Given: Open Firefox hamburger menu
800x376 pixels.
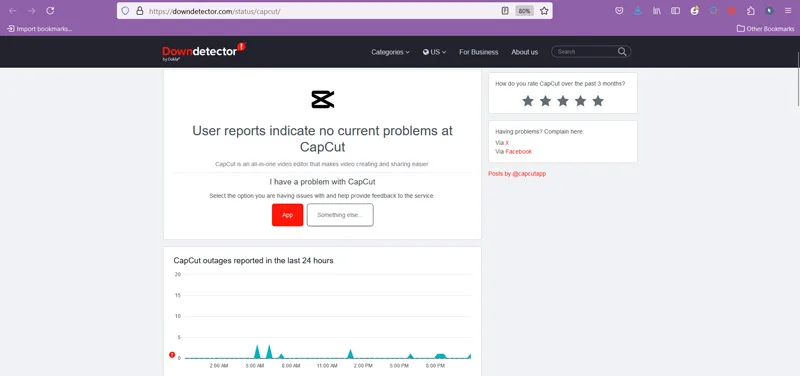Looking at the screenshot, I should click(x=788, y=11).
